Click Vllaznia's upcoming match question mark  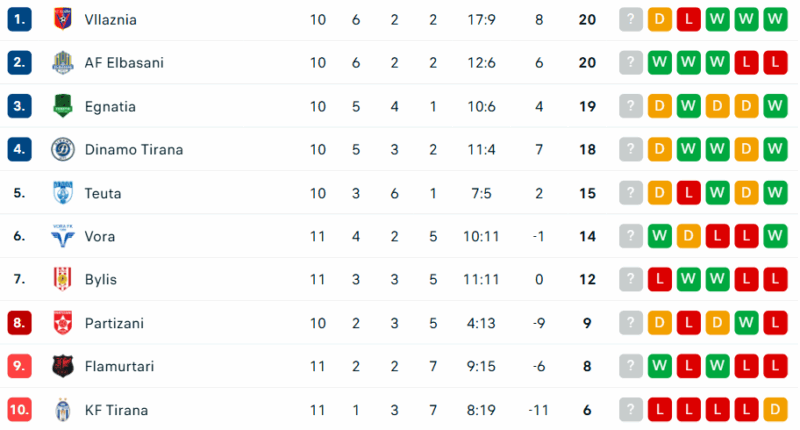[x=630, y=19]
